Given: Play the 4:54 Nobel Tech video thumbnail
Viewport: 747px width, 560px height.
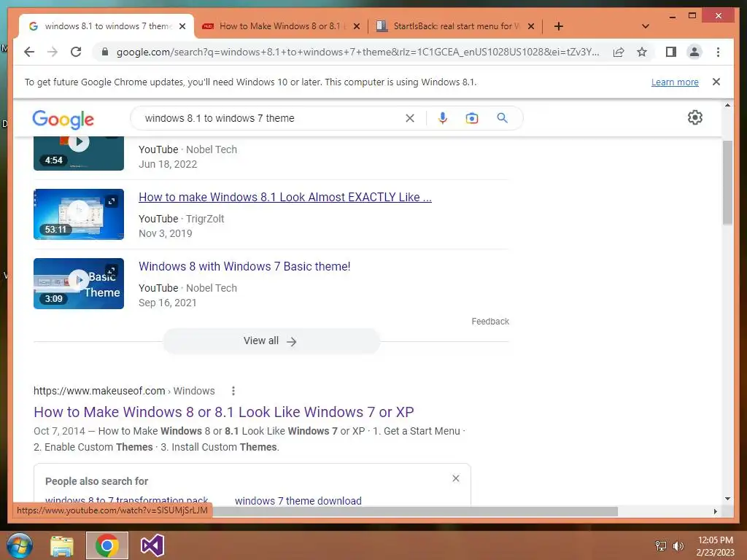Looking at the screenshot, I should click(79, 153).
